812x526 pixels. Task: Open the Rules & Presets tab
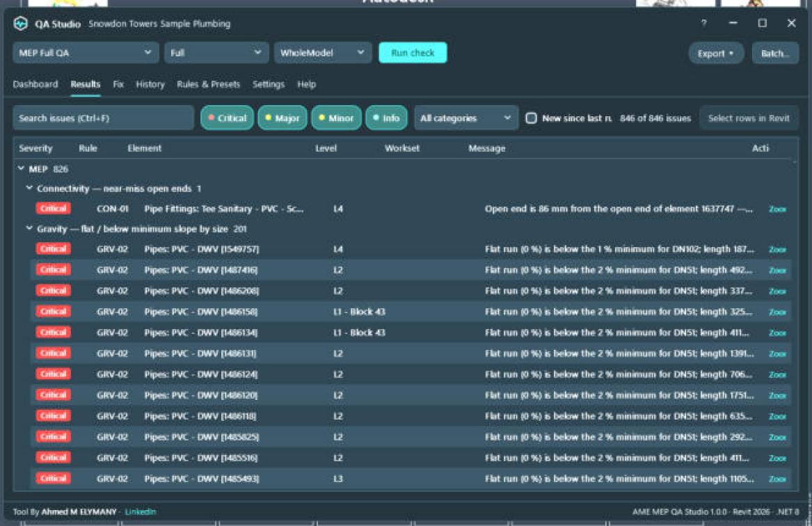(208, 84)
